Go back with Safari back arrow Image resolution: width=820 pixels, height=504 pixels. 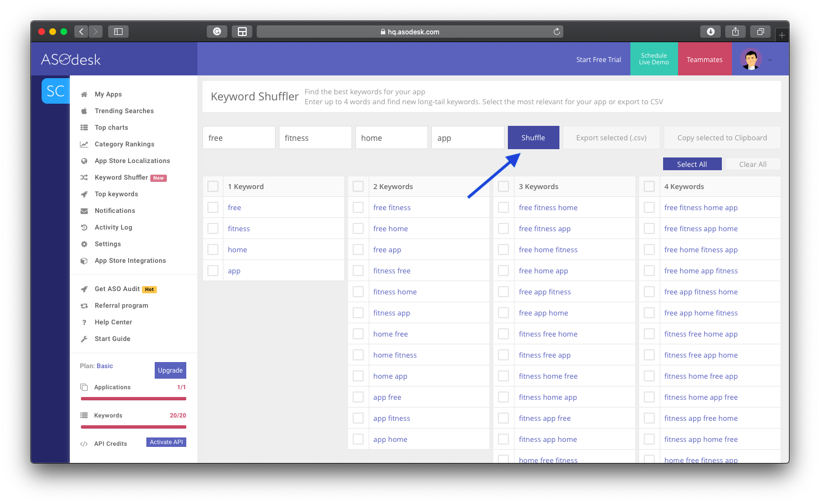pos(82,32)
